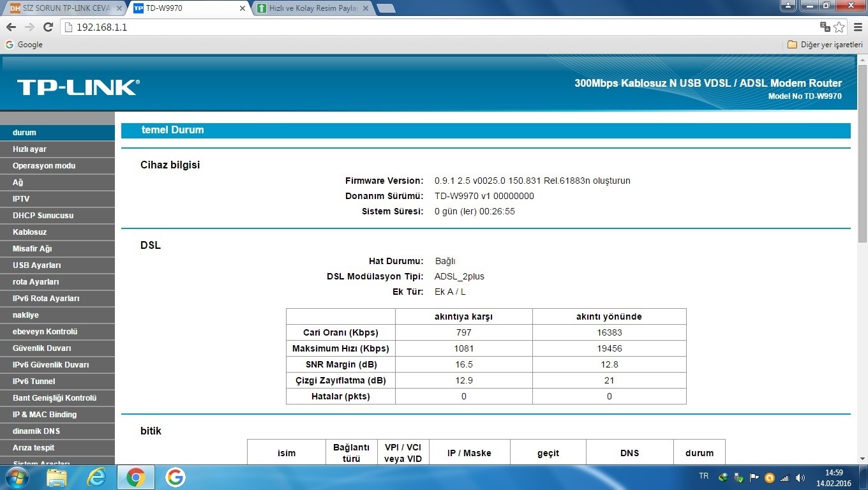Click the Çizgi Zayıflatma (dB) label
Viewport: 868px width, 490px height.
[x=341, y=380]
